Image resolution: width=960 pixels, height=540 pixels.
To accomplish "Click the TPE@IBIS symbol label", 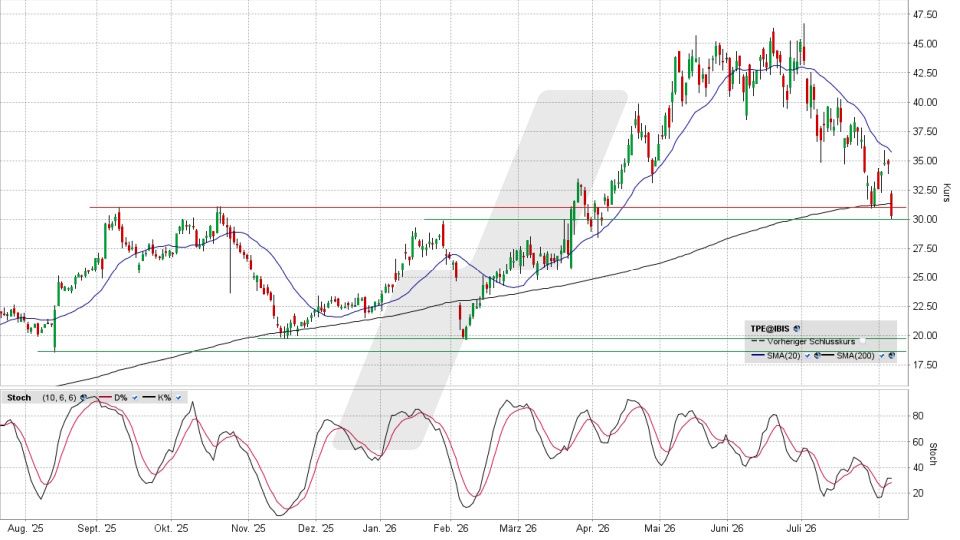I will coord(770,329).
